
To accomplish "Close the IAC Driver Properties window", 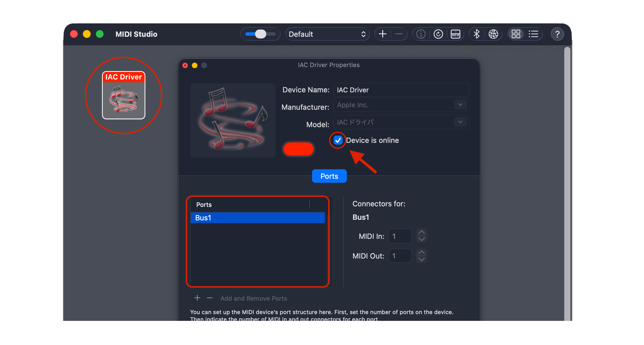I will [x=185, y=65].
